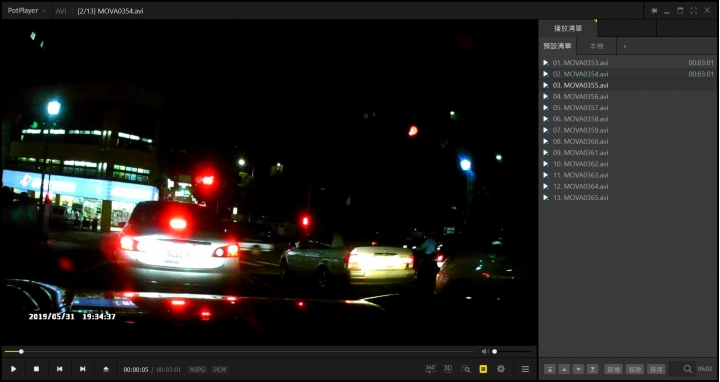Click the elapsed time 00:00:05 display
The height and width of the screenshot is (382, 720).
point(135,370)
